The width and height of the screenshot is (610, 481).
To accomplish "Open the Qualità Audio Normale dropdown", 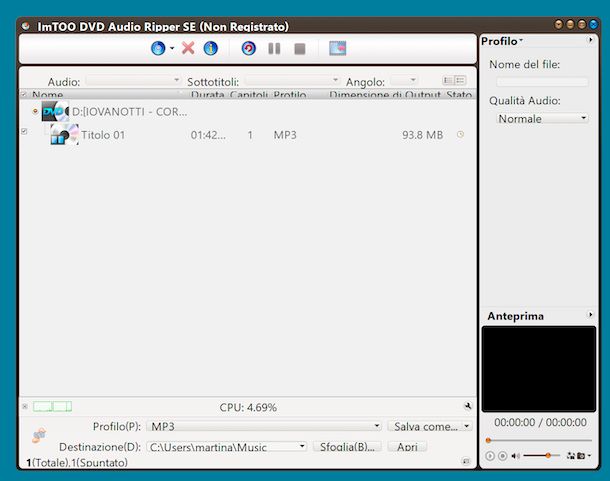I will click(x=542, y=118).
